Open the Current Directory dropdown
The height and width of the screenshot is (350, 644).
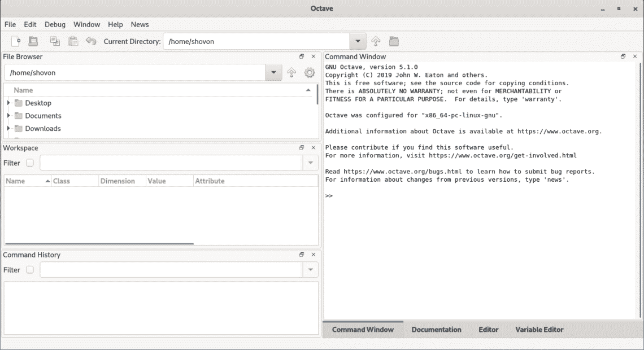pyautogui.click(x=358, y=41)
